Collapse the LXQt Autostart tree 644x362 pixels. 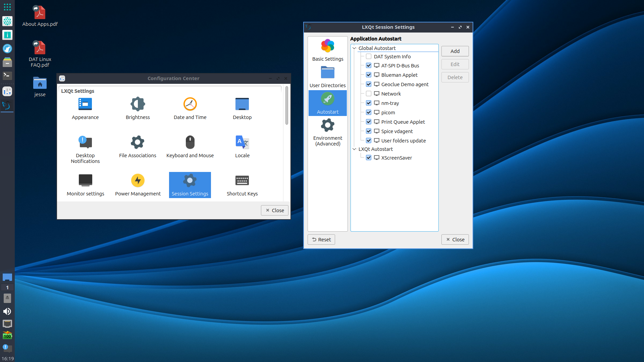click(x=354, y=149)
